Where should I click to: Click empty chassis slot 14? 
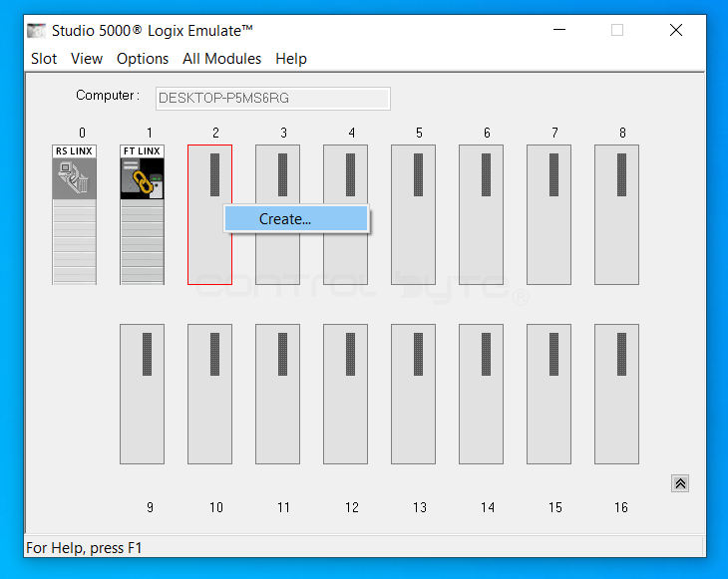[x=481, y=394]
